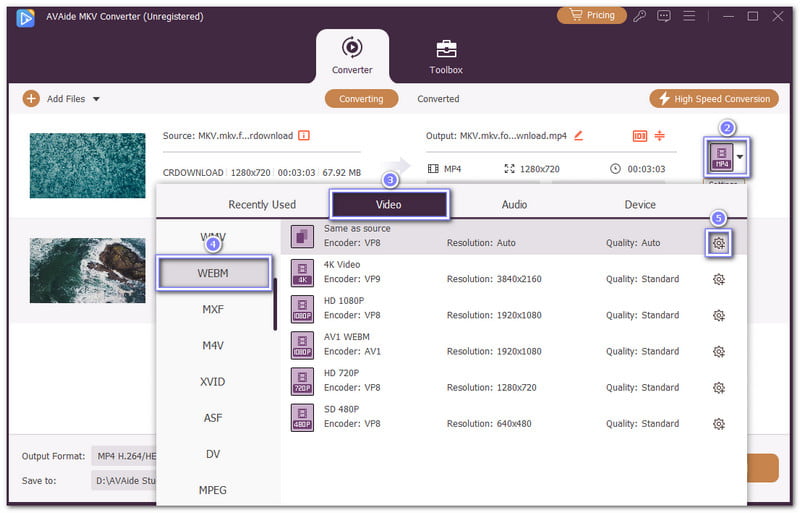The width and height of the screenshot is (800, 513).
Task: Click 'Encoder: AV1' text
Action: coord(352,351)
